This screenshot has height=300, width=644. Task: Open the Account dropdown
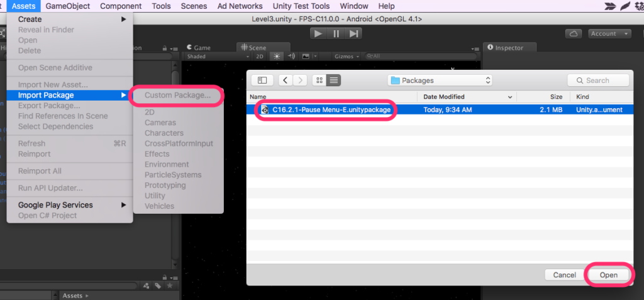[x=609, y=34]
